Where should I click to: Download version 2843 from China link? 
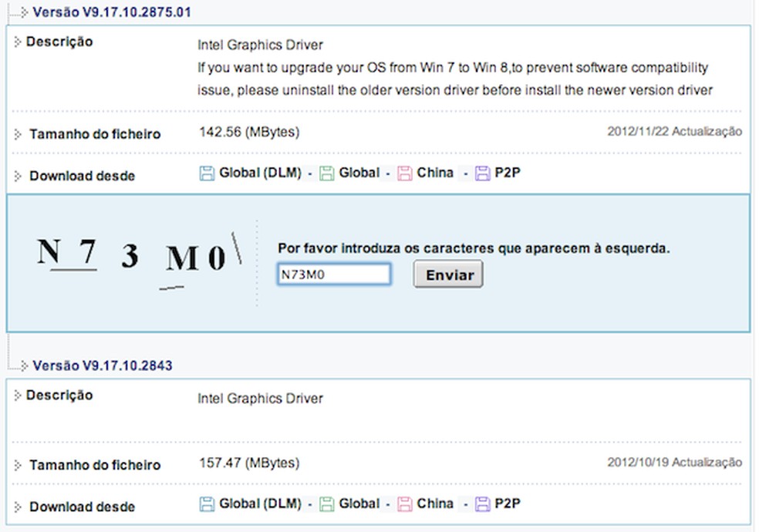435,503
